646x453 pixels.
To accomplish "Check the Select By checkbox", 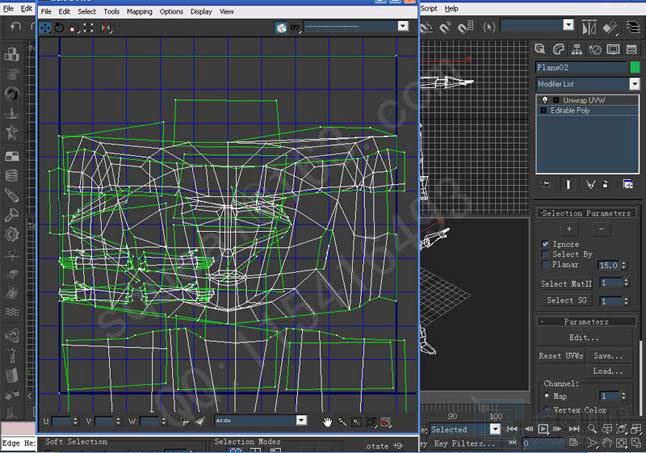I will point(545,255).
